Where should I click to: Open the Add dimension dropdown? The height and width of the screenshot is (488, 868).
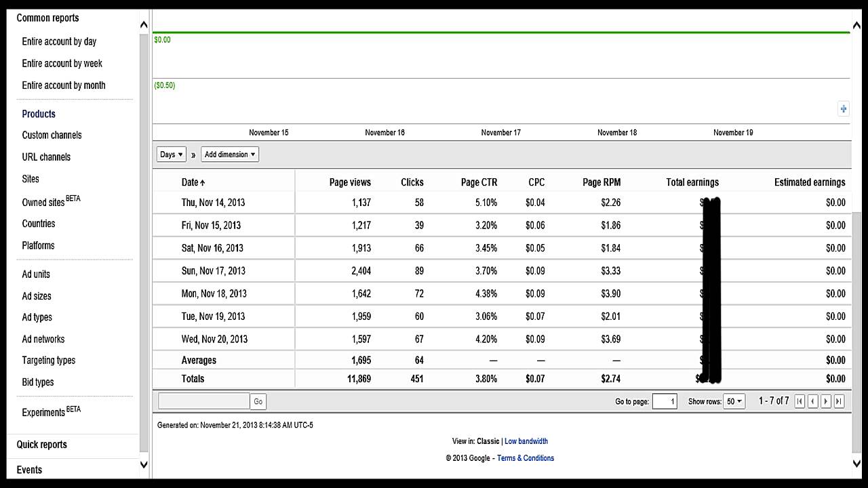[x=230, y=155]
